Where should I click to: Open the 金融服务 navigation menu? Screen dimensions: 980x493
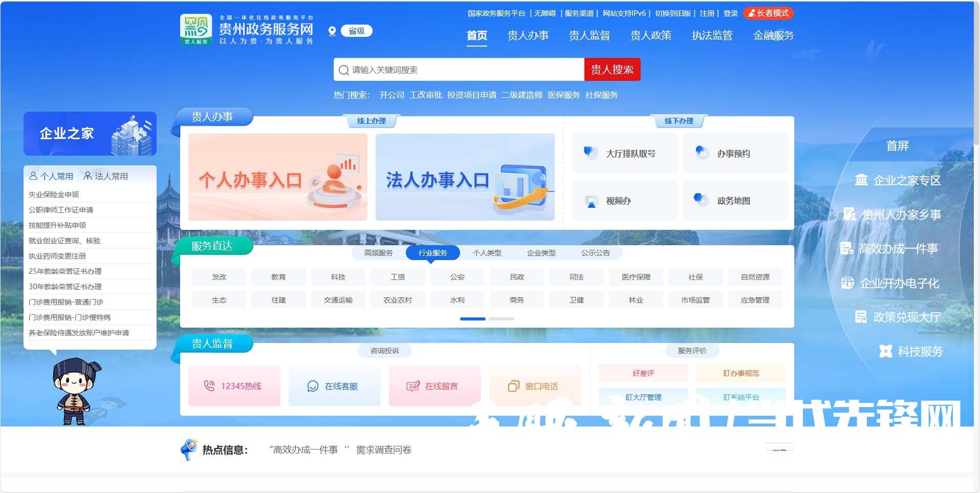tap(774, 35)
